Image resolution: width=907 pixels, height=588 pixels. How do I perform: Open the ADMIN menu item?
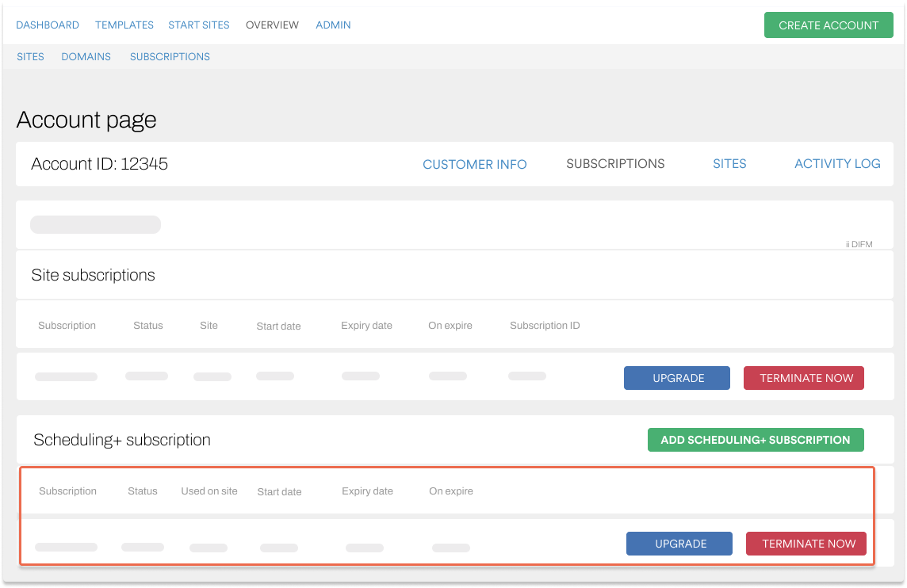pyautogui.click(x=333, y=25)
